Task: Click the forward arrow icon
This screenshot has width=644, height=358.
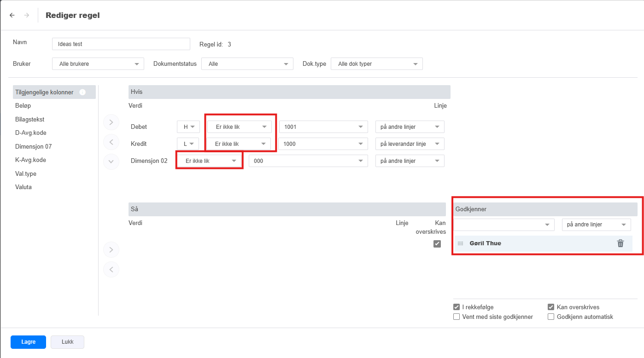Action: pos(27,15)
